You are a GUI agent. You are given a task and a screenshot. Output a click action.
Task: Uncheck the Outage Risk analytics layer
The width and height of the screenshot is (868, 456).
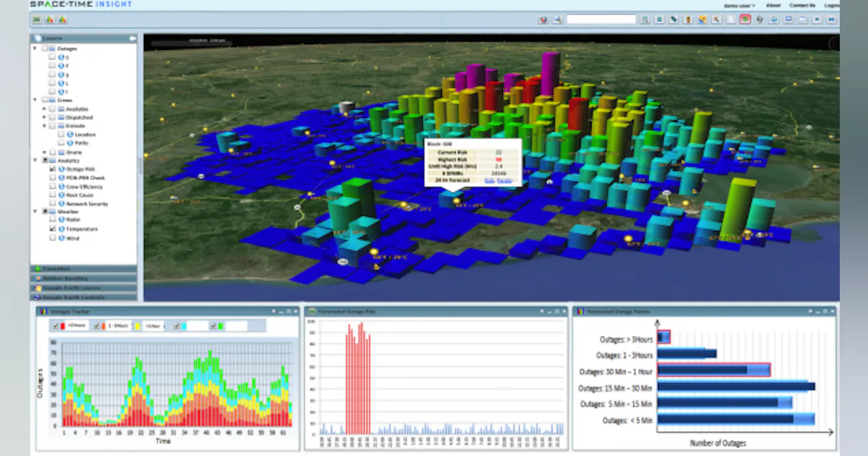point(52,169)
